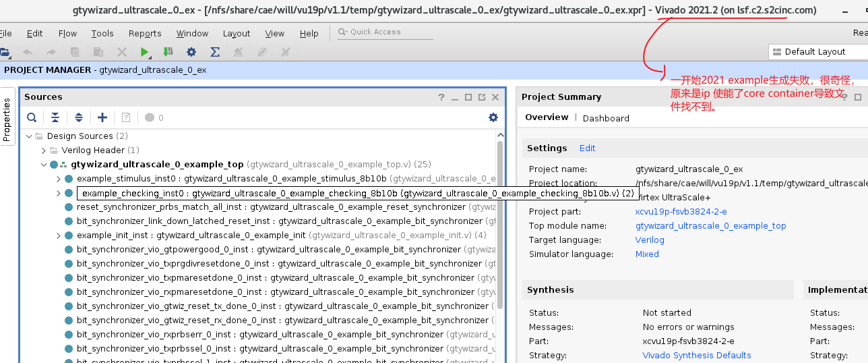
Task: Select bit_synchronizer_vio_gtwiz_reset_rx_done_0_inst row
Action: (x=280, y=320)
